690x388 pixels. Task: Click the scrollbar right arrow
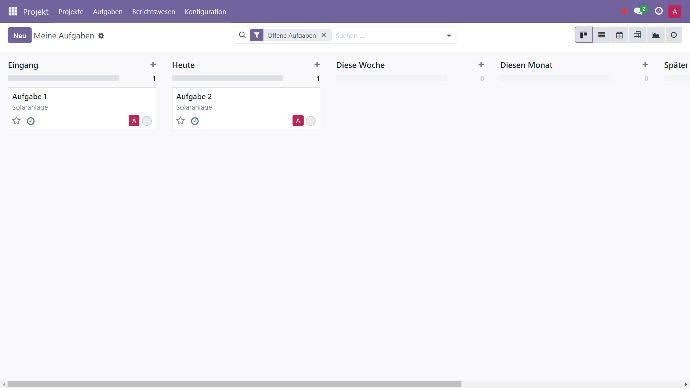[x=686, y=384]
